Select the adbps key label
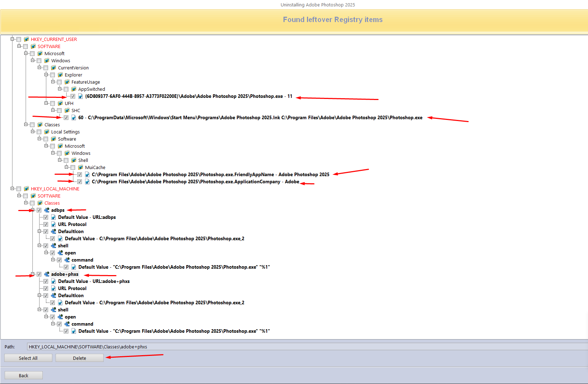588x384 pixels. pyautogui.click(x=58, y=210)
